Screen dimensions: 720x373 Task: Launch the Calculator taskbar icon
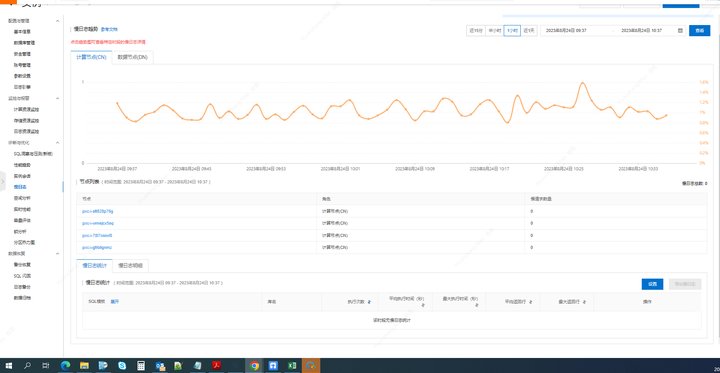point(141,366)
